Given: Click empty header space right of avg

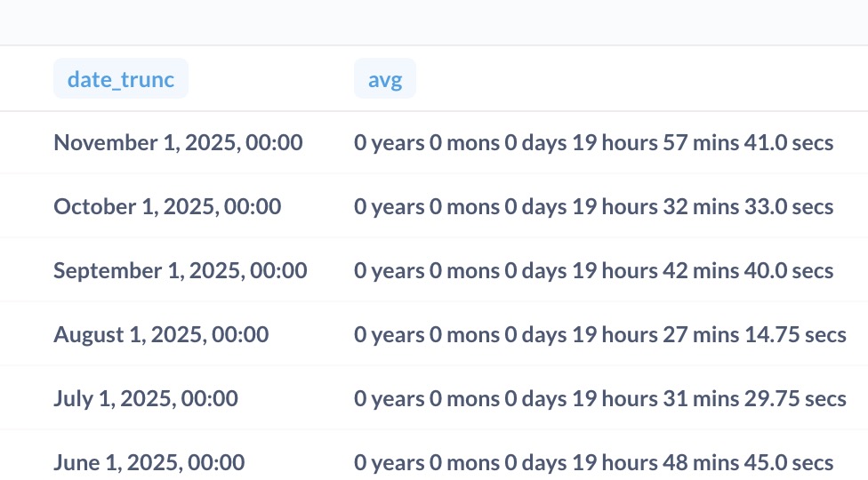Looking at the screenshot, I should 640,80.
